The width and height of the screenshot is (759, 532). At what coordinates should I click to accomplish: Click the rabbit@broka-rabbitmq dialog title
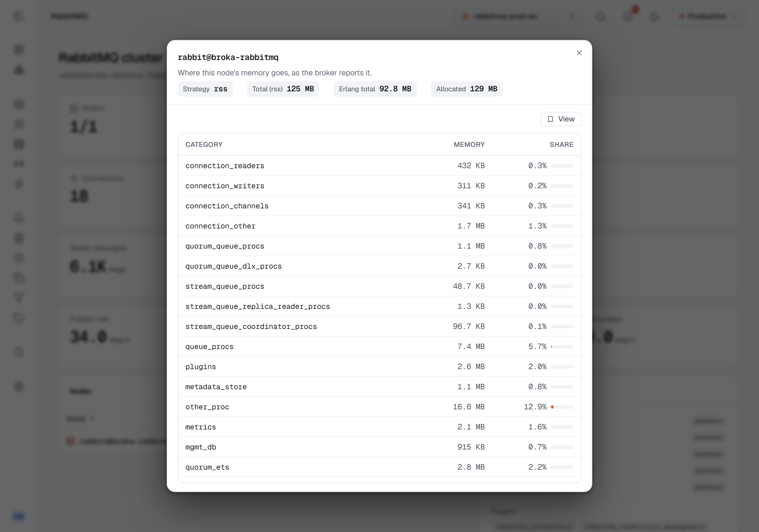coord(228,58)
